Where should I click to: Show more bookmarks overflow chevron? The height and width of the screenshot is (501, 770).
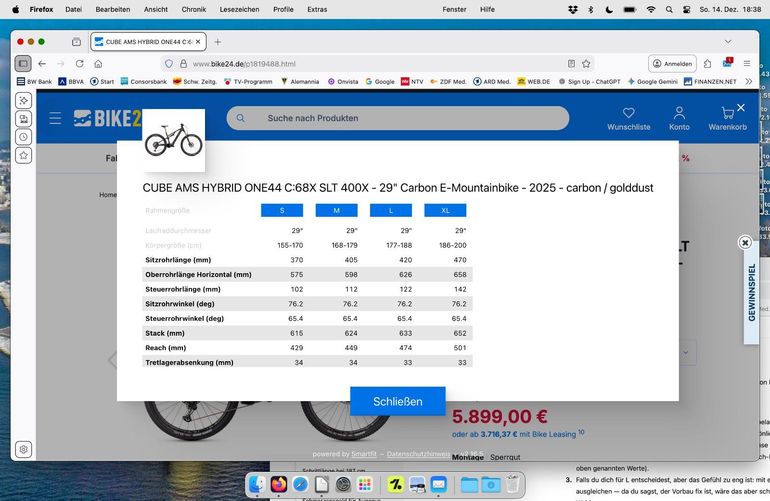click(748, 82)
